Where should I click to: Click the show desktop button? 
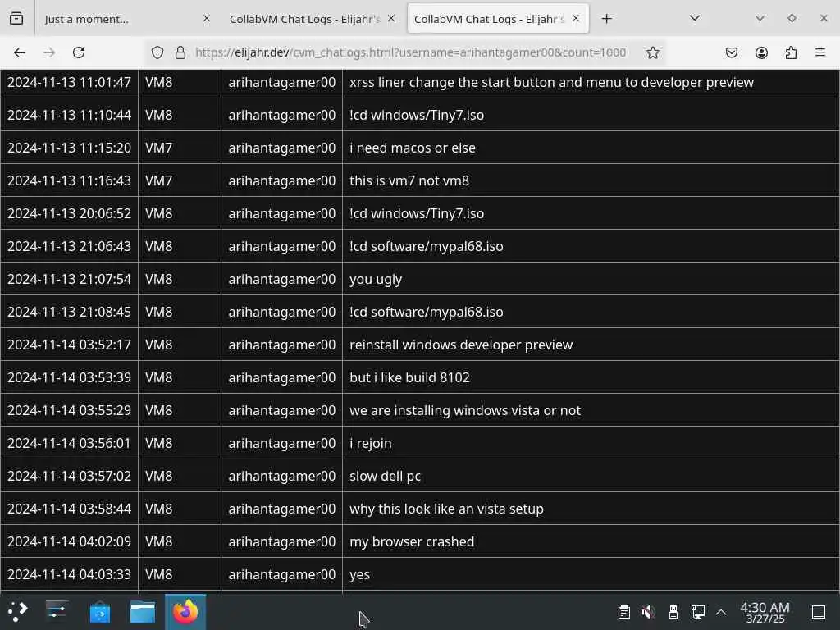point(819,612)
